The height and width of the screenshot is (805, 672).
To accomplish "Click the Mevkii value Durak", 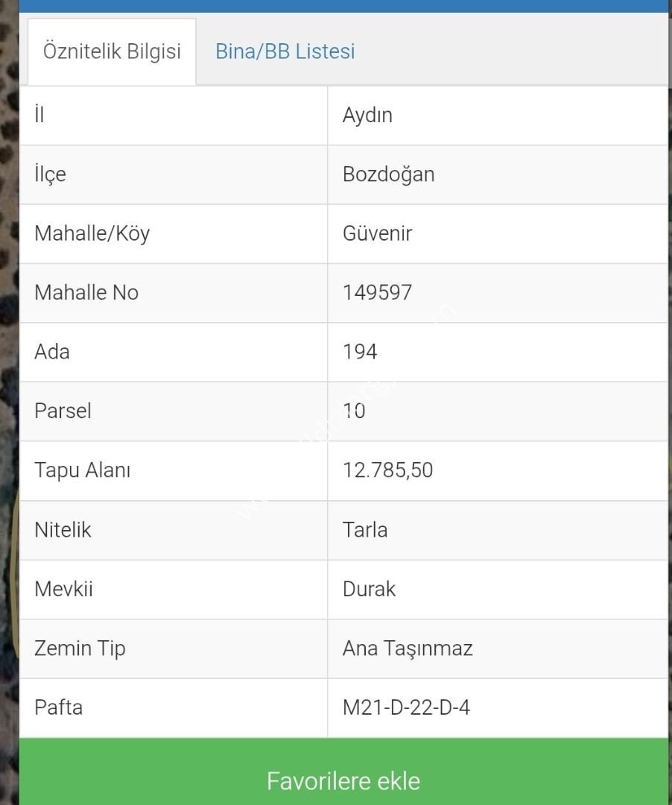I will point(369,590).
